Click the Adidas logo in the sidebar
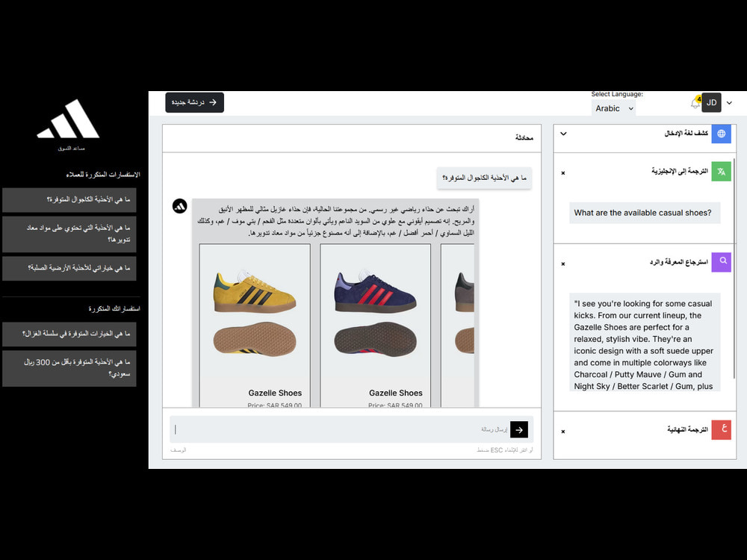747x560 pixels. click(69, 119)
